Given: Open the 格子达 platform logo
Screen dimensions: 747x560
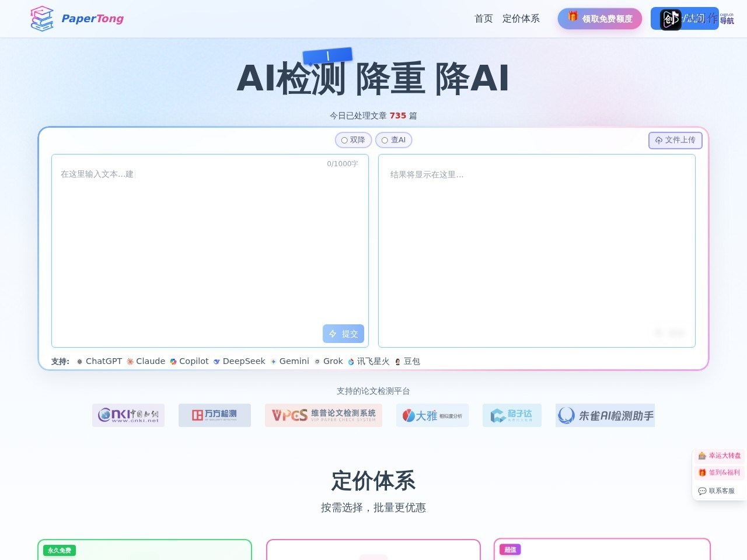Looking at the screenshot, I should point(512,415).
